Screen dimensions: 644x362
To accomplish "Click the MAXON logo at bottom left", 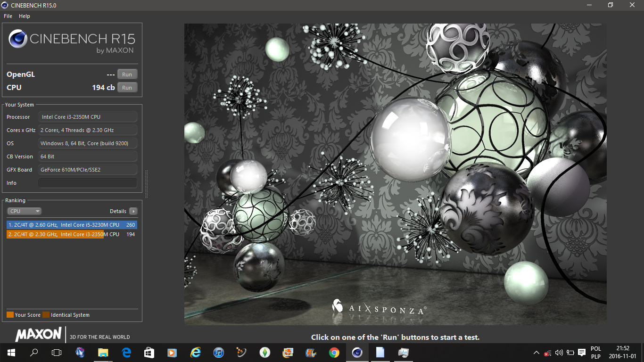I will click(x=38, y=335).
